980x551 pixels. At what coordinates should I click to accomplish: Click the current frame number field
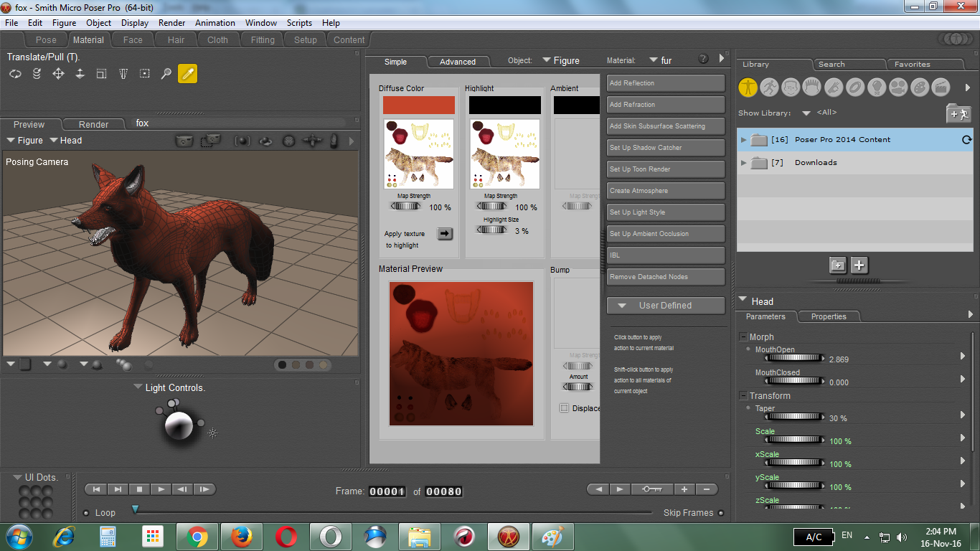(387, 491)
